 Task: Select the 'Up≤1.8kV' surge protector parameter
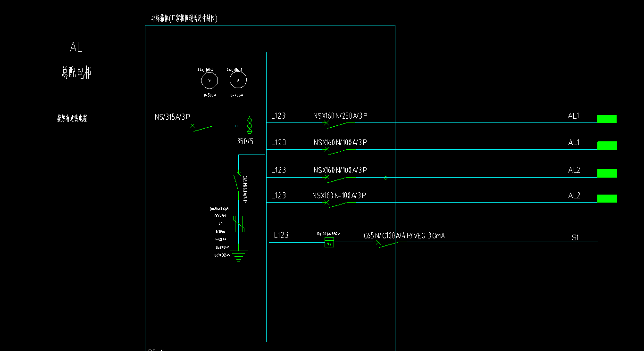coord(222,247)
